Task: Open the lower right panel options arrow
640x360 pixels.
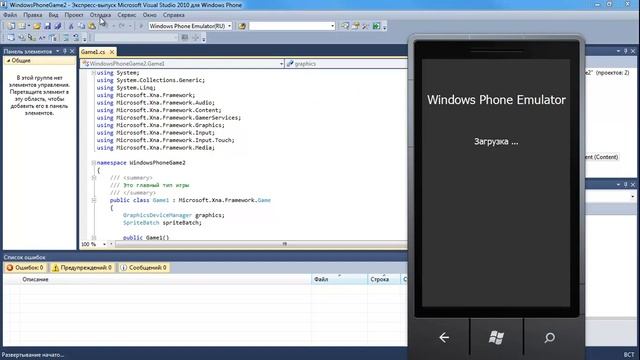Action: (x=618, y=184)
